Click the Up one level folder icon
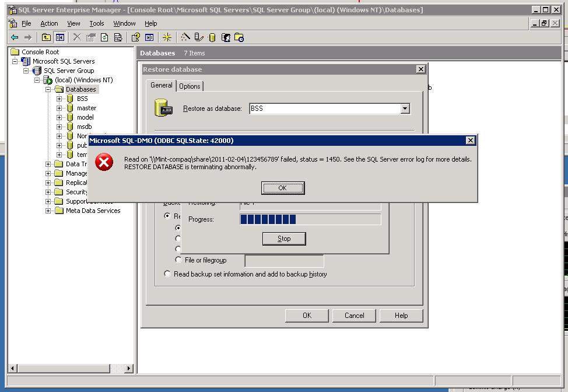The image size is (568, 392). tap(46, 37)
